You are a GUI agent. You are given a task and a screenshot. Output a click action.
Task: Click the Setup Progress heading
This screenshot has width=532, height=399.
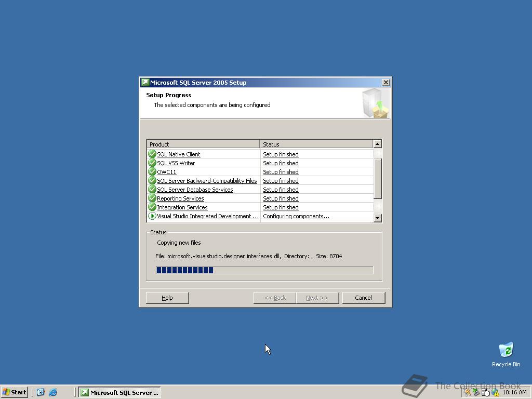[169, 95]
